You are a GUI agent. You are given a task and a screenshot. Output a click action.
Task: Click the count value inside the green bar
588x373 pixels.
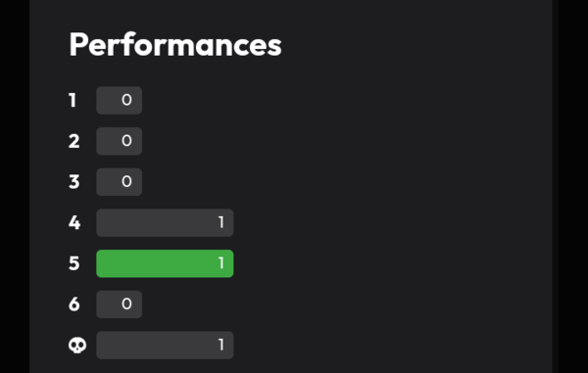click(x=221, y=263)
